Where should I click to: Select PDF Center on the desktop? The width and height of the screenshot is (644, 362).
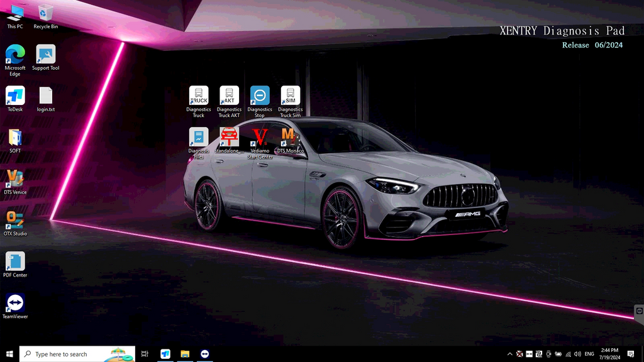[15, 262]
